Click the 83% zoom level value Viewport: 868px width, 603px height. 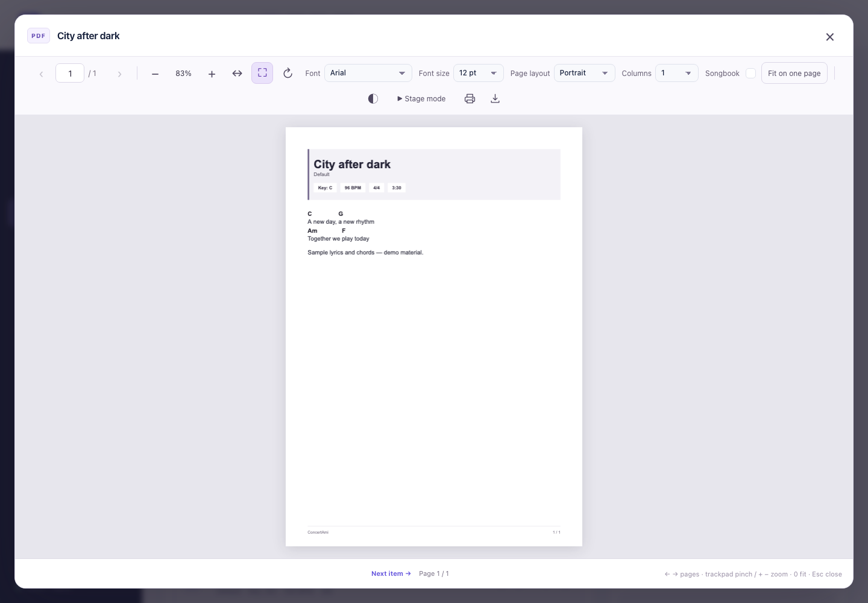(183, 74)
